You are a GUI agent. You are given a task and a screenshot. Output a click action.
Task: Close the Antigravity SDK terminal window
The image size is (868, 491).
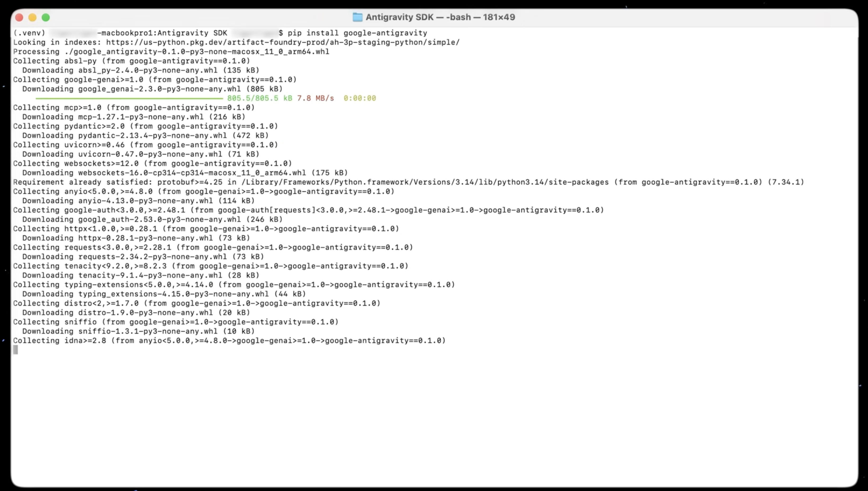19,17
